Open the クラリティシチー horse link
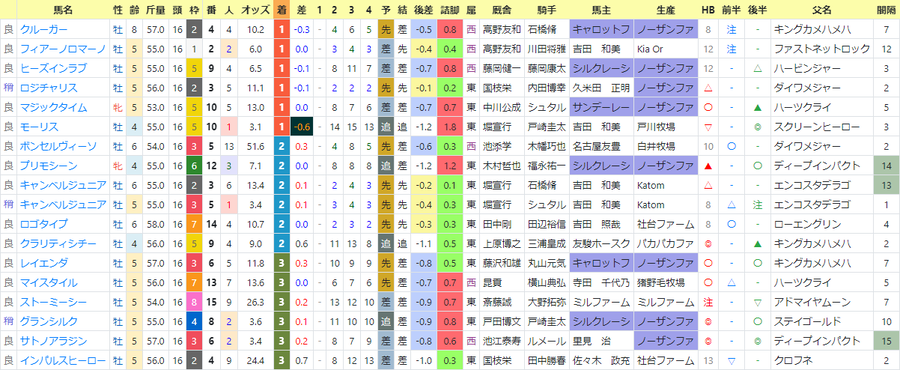 pos(59,244)
